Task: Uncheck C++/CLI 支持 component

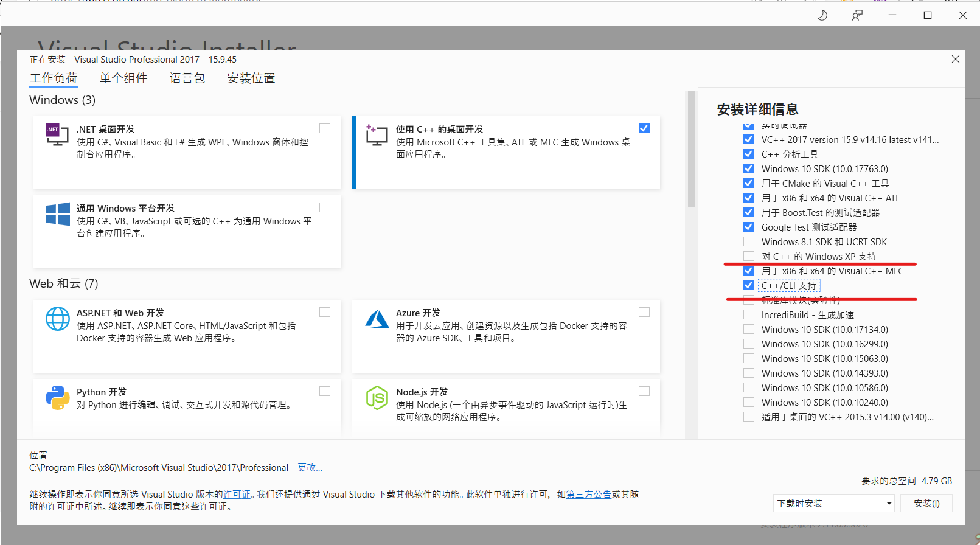Action: click(749, 285)
